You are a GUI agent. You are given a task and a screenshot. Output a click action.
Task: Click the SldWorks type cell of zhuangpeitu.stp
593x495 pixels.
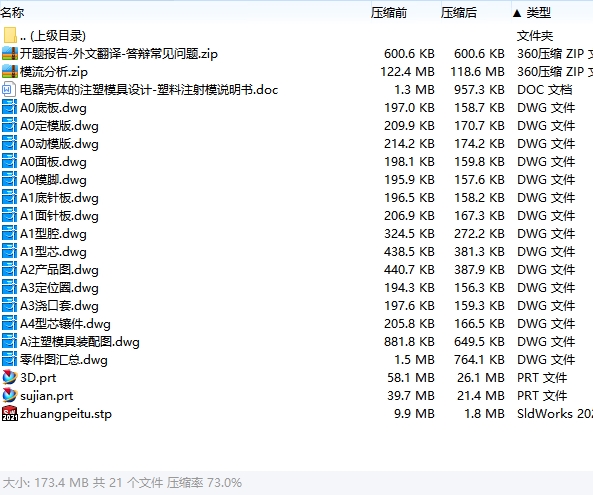[x=555, y=414]
